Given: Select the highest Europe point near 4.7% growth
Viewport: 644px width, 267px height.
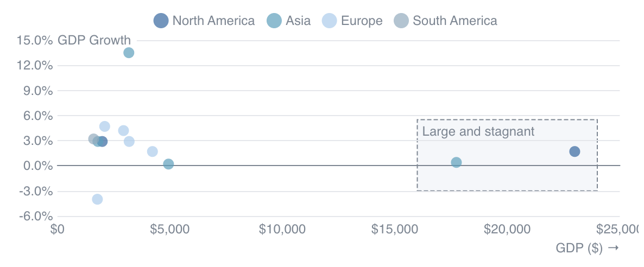Looking at the screenshot, I should [105, 126].
